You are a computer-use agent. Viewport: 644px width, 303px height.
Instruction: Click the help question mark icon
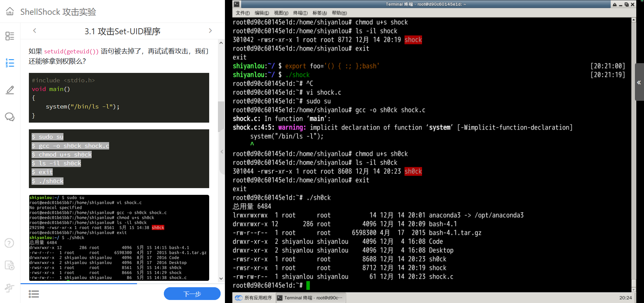9,243
